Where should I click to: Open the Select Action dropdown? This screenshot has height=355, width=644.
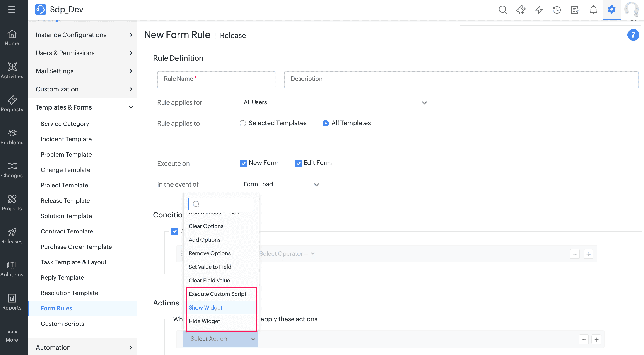220,339
